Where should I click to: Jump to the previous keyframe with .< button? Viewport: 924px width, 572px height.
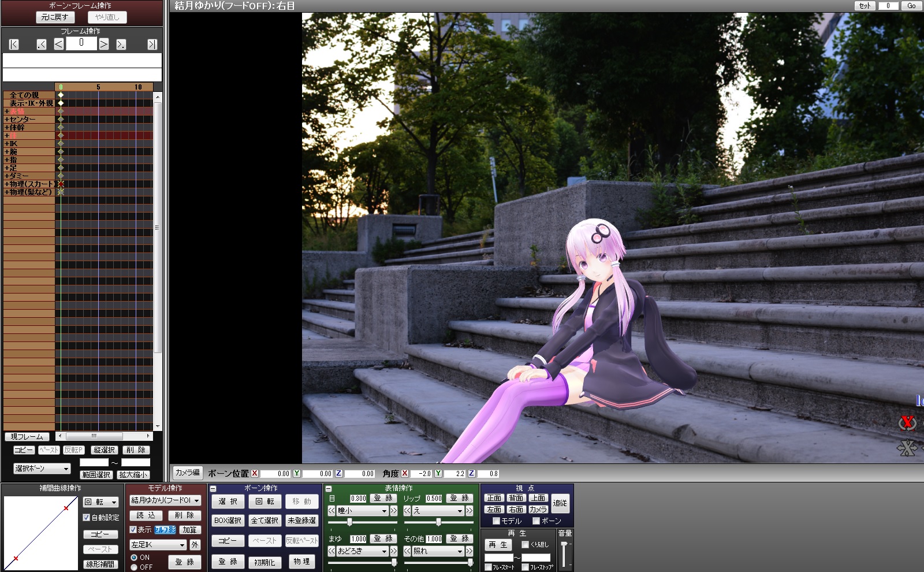[42, 44]
